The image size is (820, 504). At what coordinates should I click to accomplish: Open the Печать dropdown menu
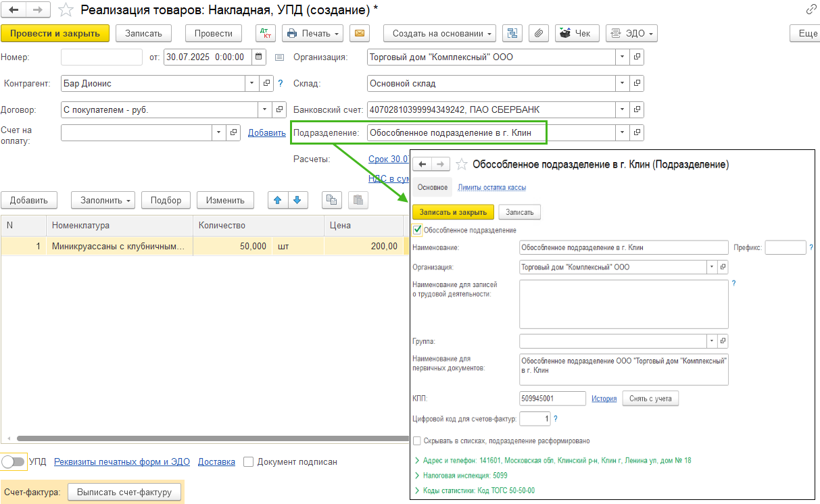[312, 33]
